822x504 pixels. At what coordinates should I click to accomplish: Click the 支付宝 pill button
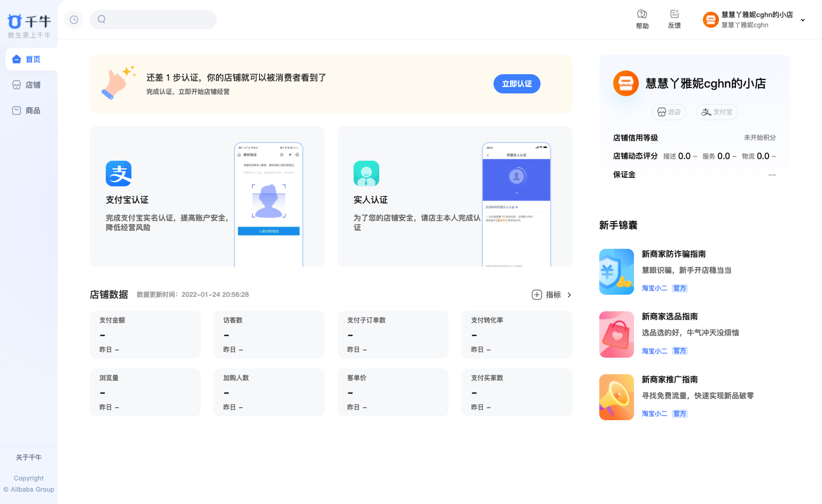click(717, 112)
